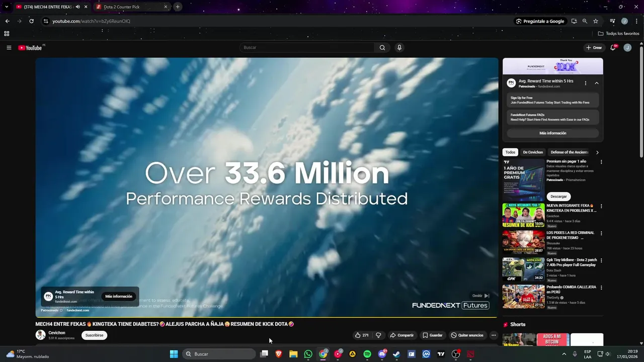Select the Todos filter chip
644x362 pixels.
click(510, 152)
